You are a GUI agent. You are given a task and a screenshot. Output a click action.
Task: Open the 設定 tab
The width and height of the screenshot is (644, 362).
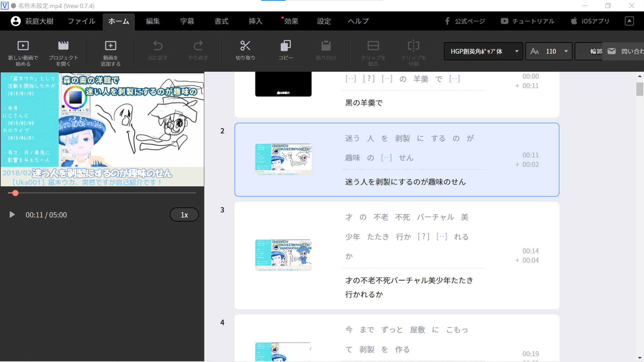pyautogui.click(x=324, y=21)
